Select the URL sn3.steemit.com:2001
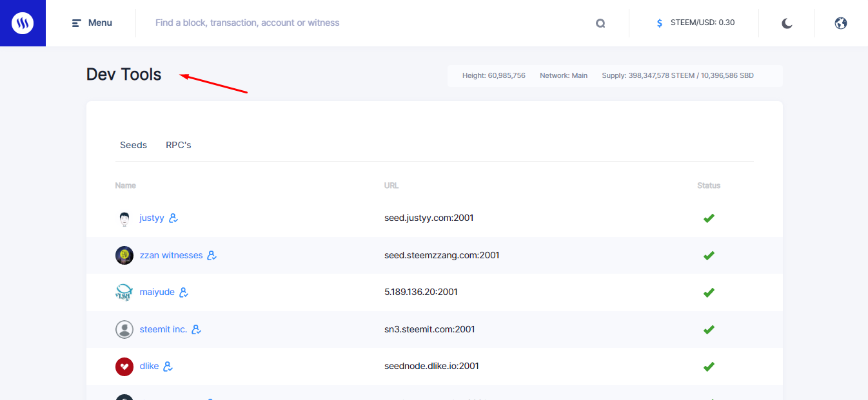The image size is (868, 400). pos(429,329)
